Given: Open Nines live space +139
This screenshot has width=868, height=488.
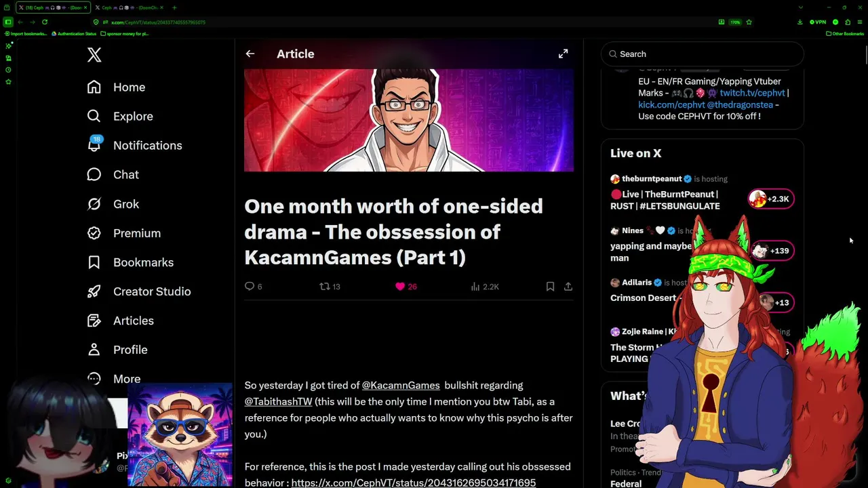Looking at the screenshot, I should point(771,251).
